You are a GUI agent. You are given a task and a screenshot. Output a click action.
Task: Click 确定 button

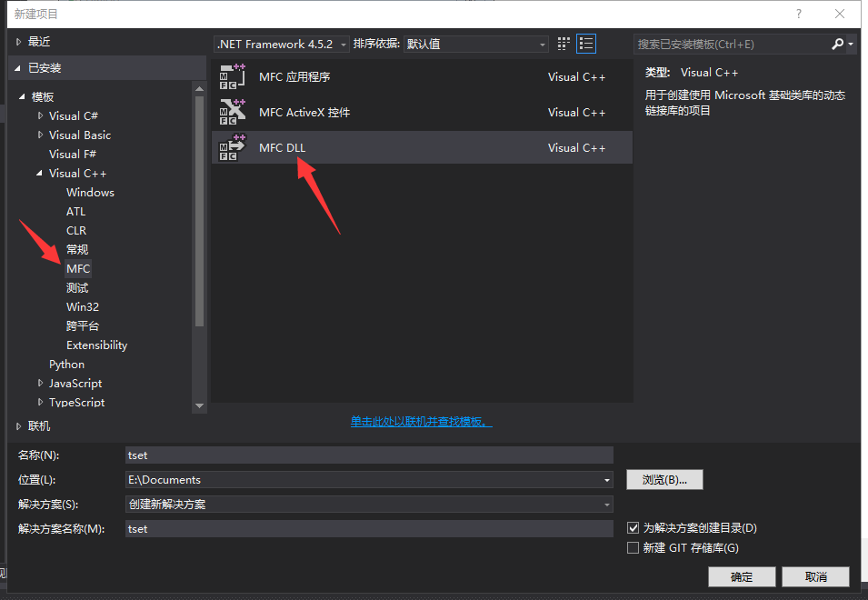742,576
